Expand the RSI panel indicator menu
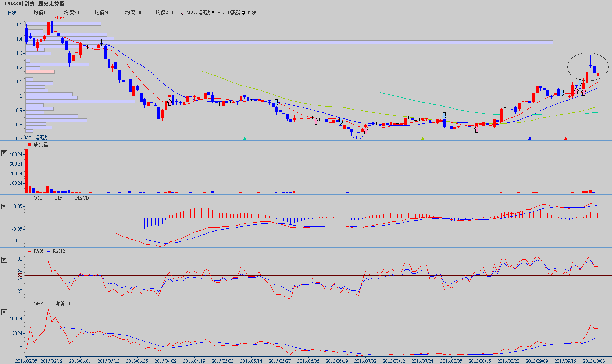This screenshot has height=364, width=612. click(x=4, y=260)
